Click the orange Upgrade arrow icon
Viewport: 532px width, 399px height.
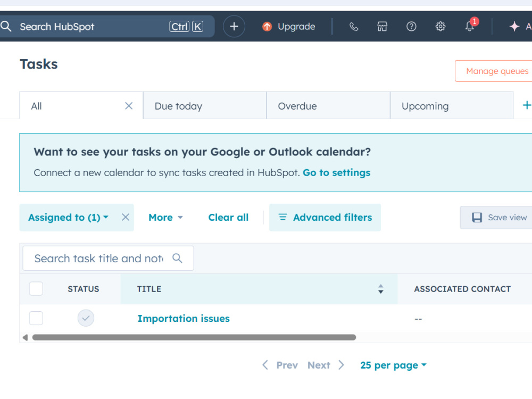(x=267, y=27)
